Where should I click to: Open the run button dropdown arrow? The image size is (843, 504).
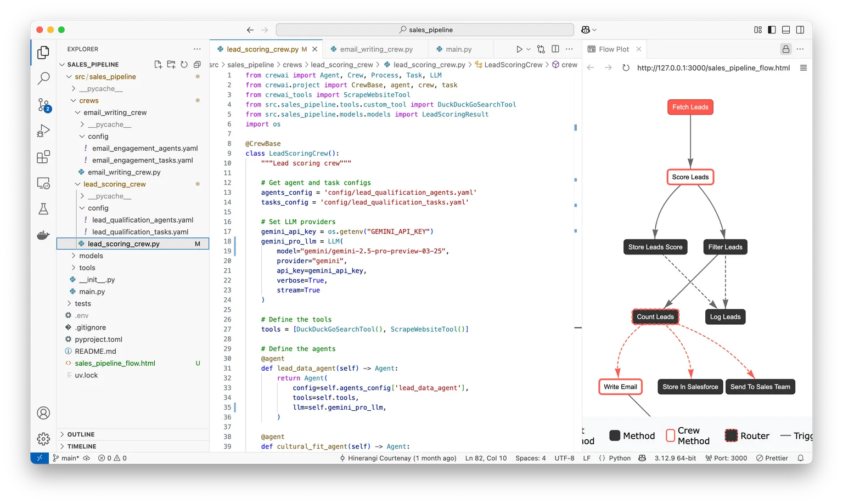point(529,49)
